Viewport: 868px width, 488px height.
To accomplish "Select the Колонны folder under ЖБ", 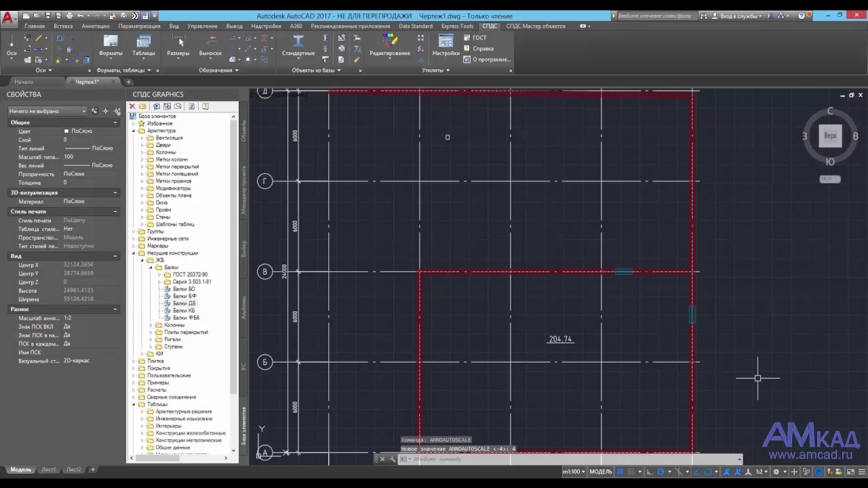I will tap(174, 325).
